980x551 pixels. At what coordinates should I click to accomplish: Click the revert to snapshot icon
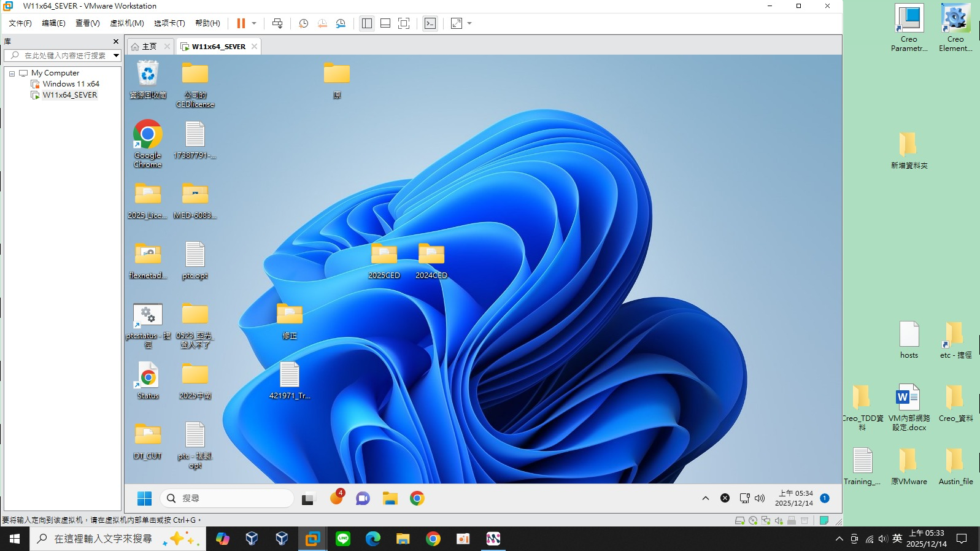(322, 23)
